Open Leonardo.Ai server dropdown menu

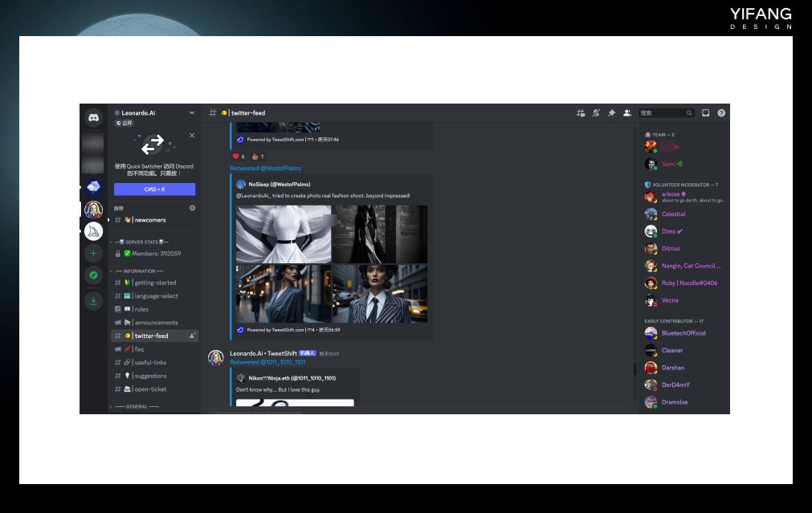tap(191, 113)
